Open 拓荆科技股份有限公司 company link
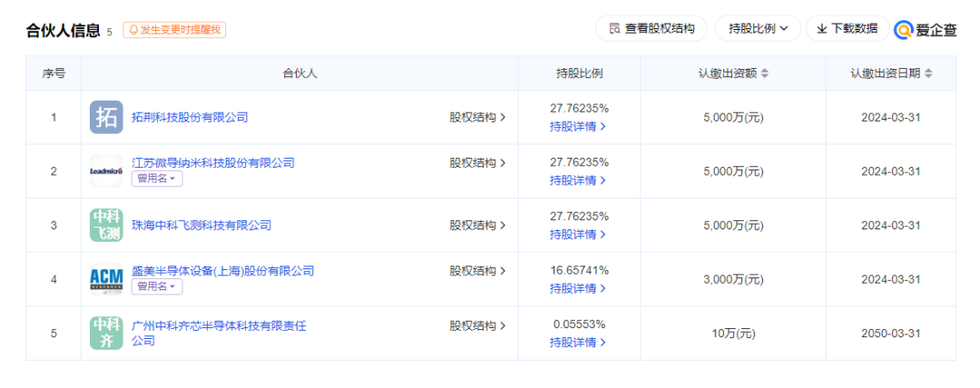 pyautogui.click(x=190, y=117)
